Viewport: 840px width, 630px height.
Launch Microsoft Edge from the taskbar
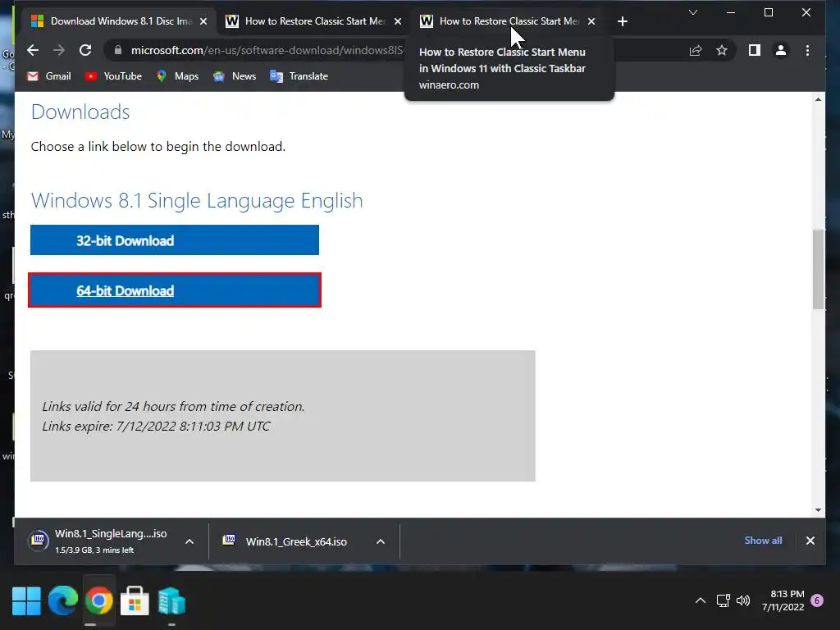click(x=62, y=601)
